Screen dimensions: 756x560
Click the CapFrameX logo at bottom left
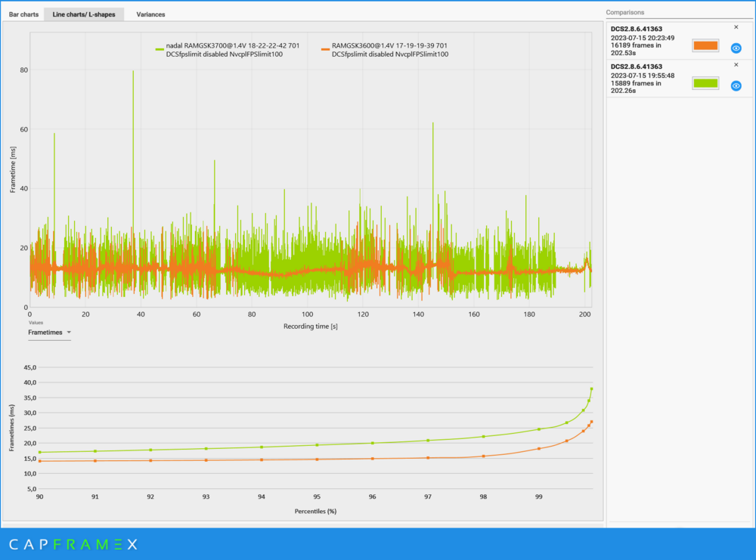(75, 544)
